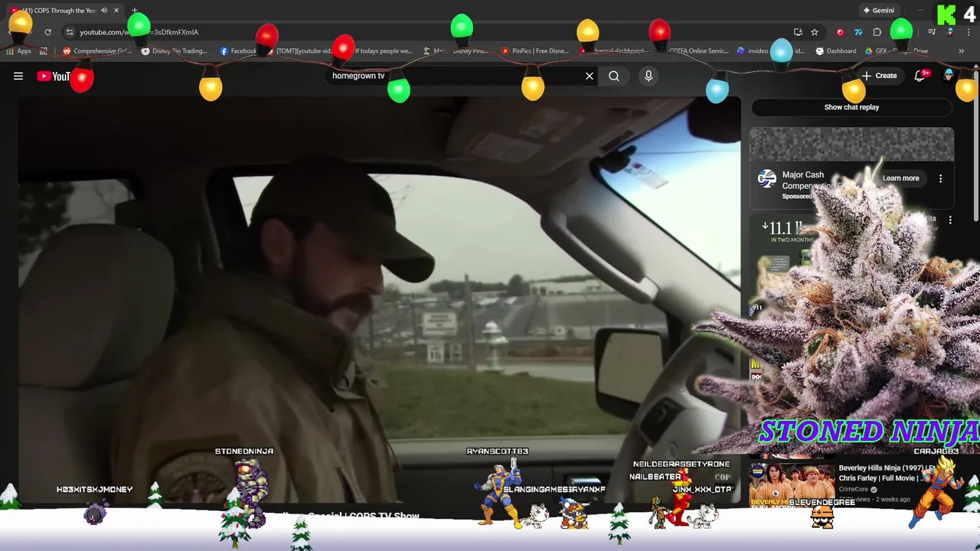Open options menu for the Major Cash ad
This screenshot has height=551, width=980.
[940, 178]
